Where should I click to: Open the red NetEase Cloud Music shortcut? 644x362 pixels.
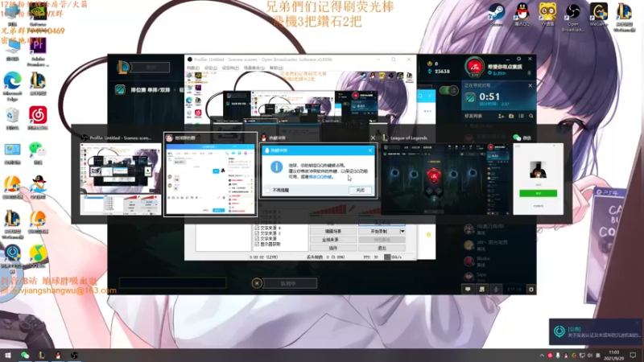tap(38, 118)
